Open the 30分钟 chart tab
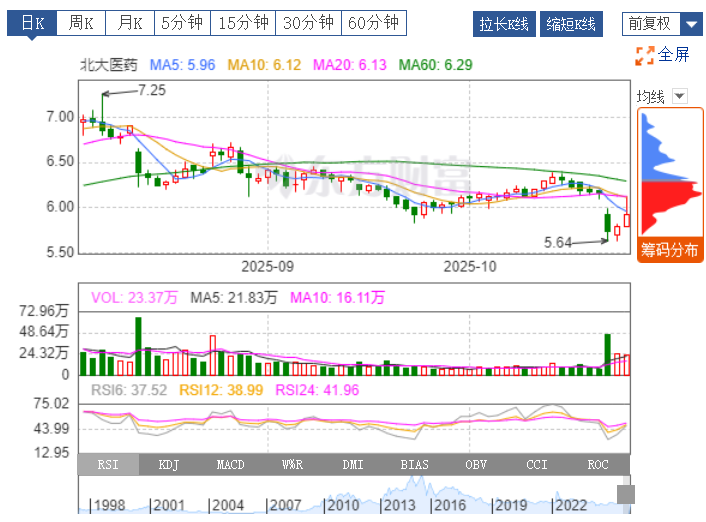 tap(308, 23)
